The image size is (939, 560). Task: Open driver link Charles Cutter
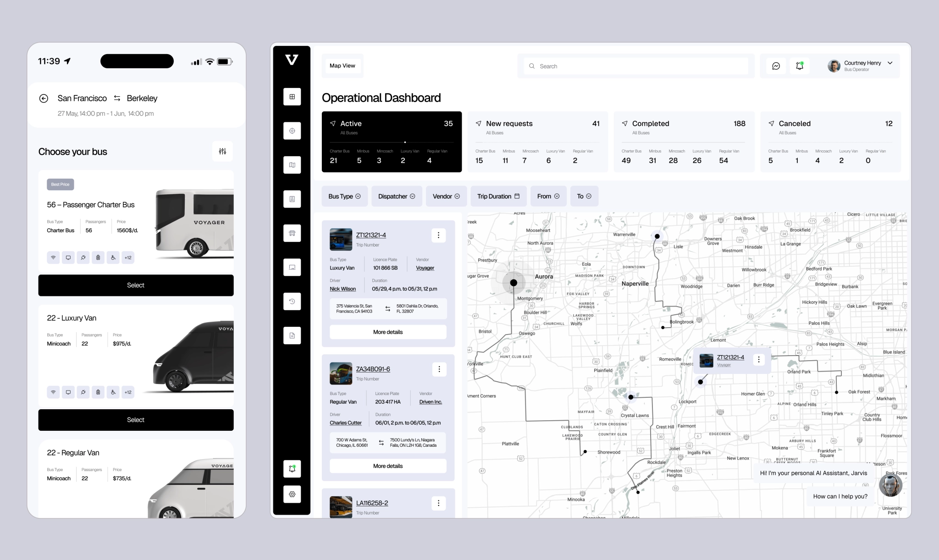click(x=345, y=423)
